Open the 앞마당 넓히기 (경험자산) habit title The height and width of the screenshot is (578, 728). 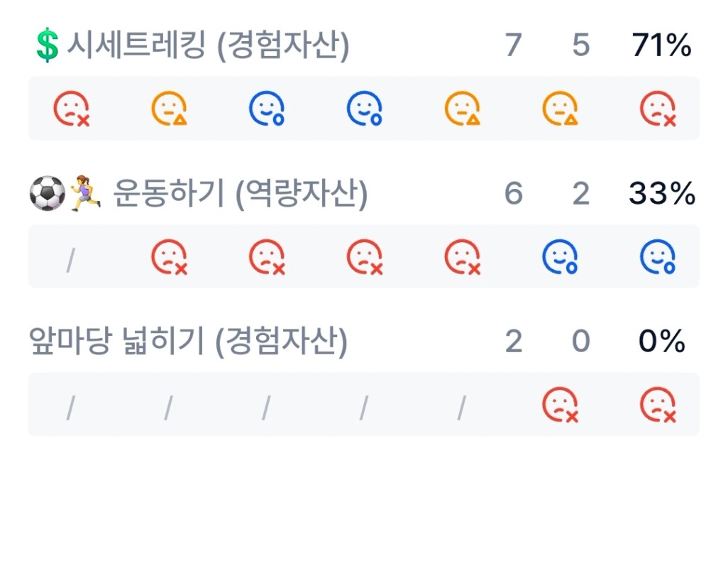point(188,341)
